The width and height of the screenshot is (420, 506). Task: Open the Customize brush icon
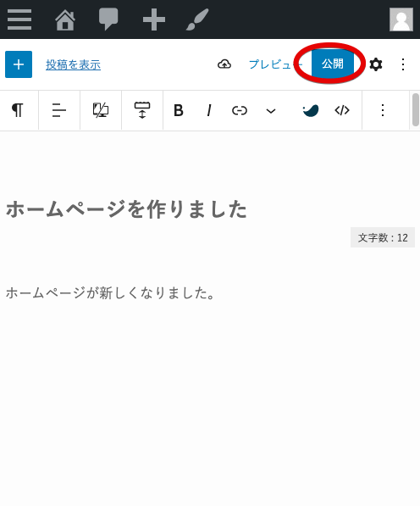(x=197, y=19)
